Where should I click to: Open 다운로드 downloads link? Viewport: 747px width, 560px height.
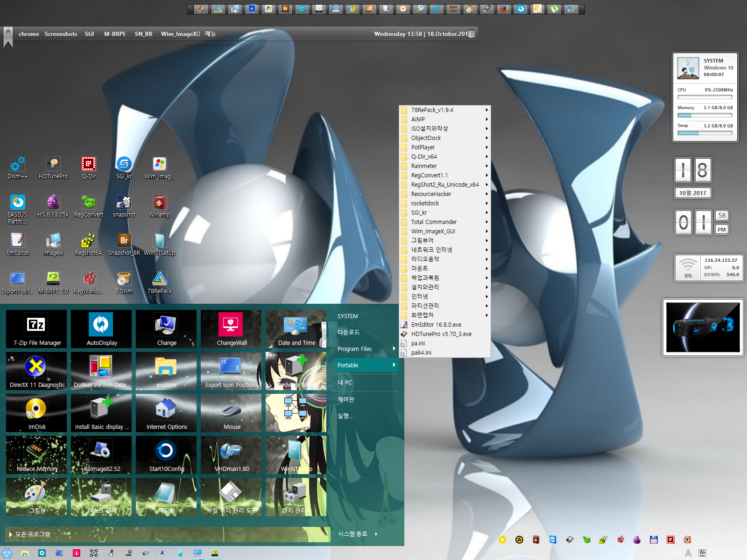point(348,332)
